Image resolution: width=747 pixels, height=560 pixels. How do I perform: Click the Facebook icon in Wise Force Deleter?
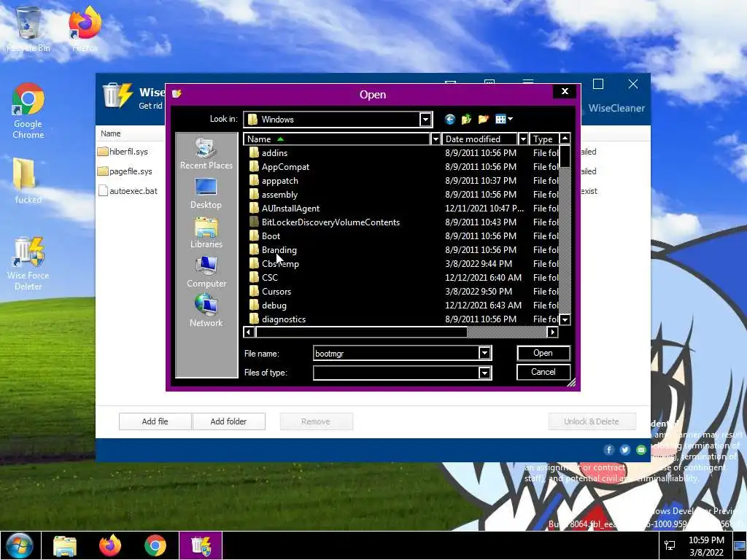(608, 450)
